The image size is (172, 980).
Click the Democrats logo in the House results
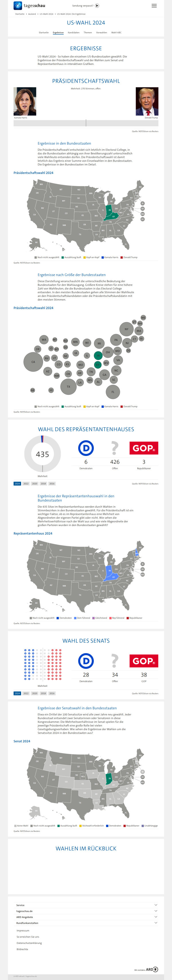pos(86,448)
